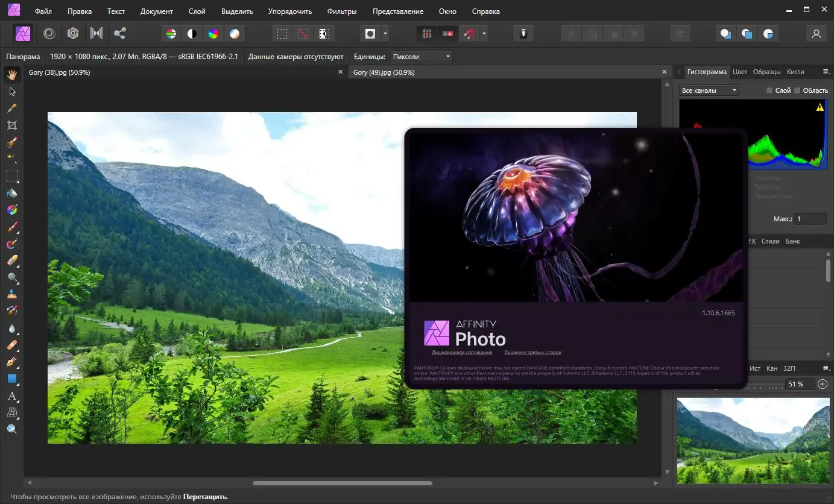Image resolution: width=834 pixels, height=504 pixels.
Task: Apply Auto White Balance from toolbar
Action: [235, 34]
